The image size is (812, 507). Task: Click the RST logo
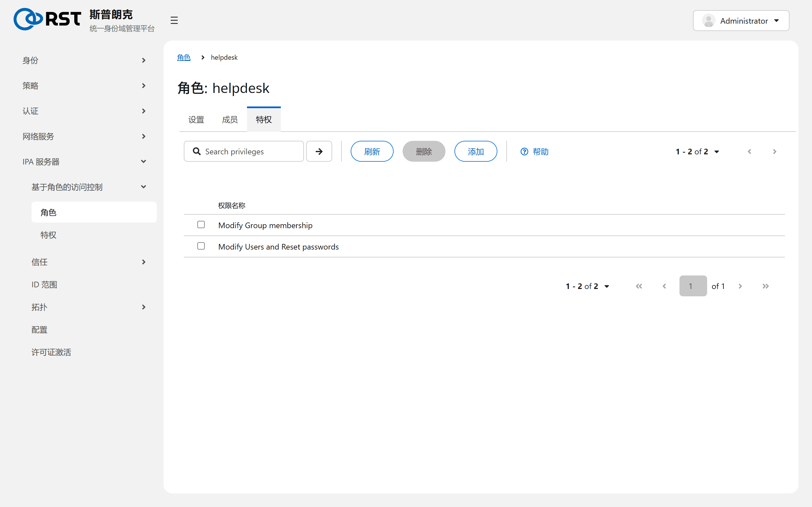pos(47,19)
